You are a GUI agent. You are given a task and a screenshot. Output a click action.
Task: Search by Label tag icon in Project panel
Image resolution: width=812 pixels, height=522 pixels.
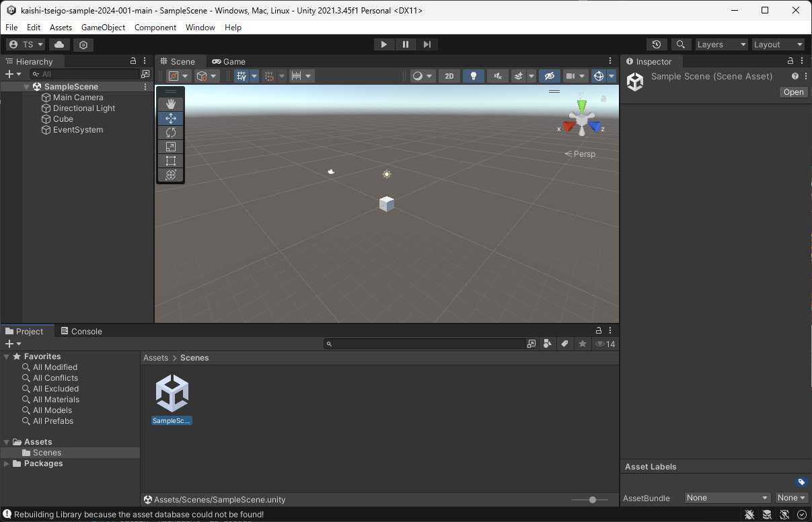coord(565,344)
